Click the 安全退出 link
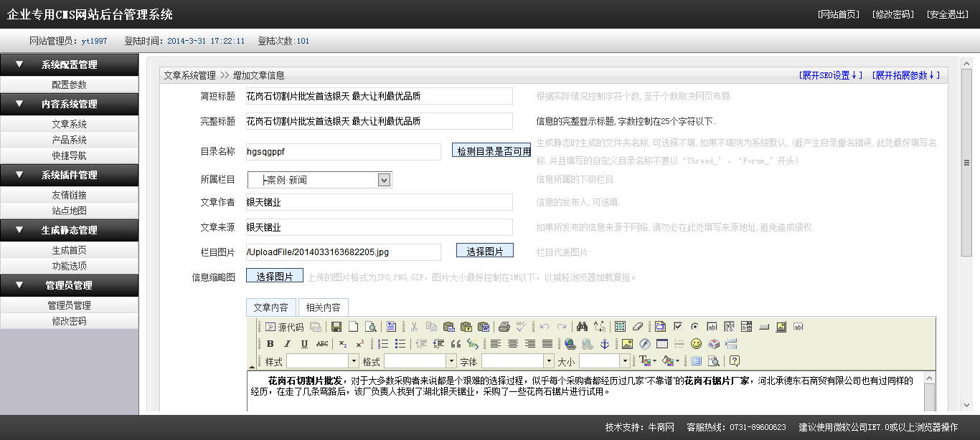 click(947, 14)
